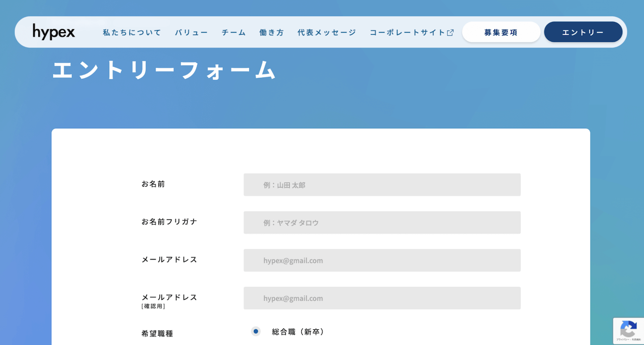Click the hypex logo in the navigation bar
The image size is (644, 345).
click(53, 31)
